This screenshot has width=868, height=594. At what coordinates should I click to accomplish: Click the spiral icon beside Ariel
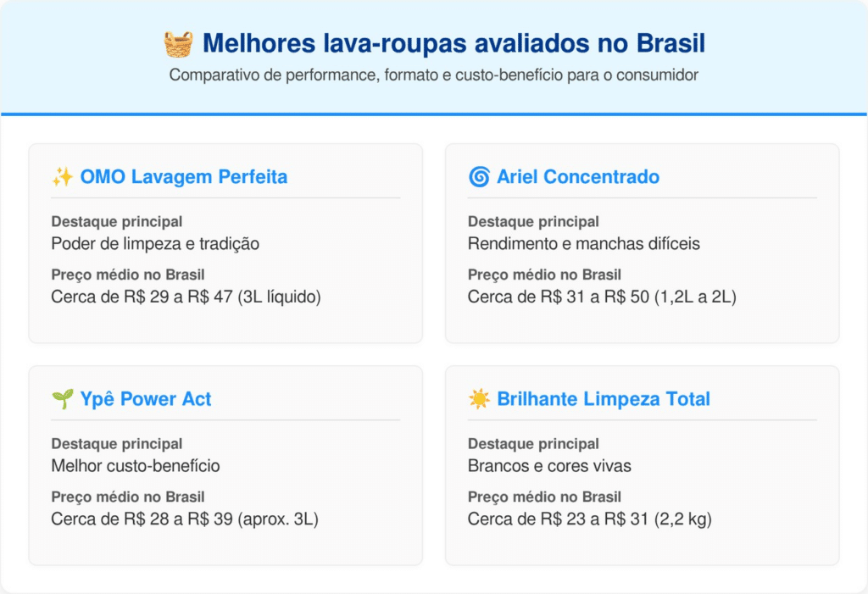(479, 177)
